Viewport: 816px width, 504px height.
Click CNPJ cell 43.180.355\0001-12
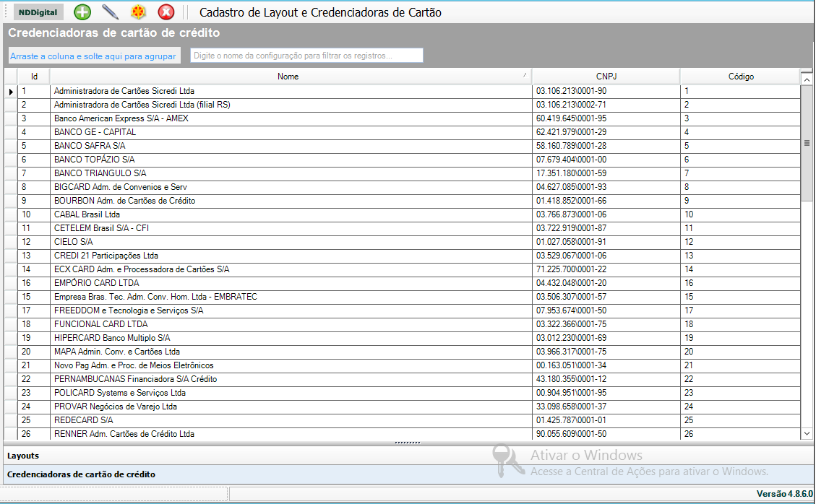606,379
